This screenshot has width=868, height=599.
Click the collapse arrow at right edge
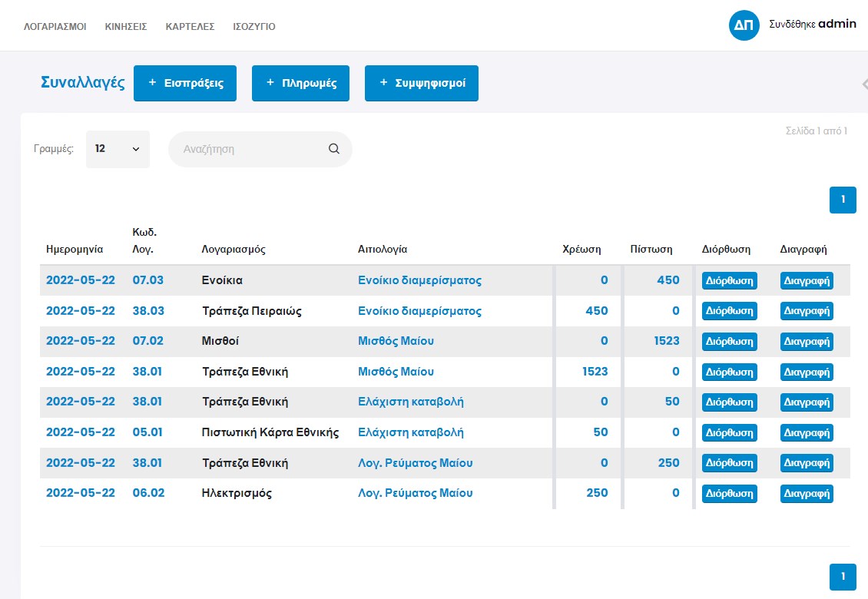(x=863, y=84)
